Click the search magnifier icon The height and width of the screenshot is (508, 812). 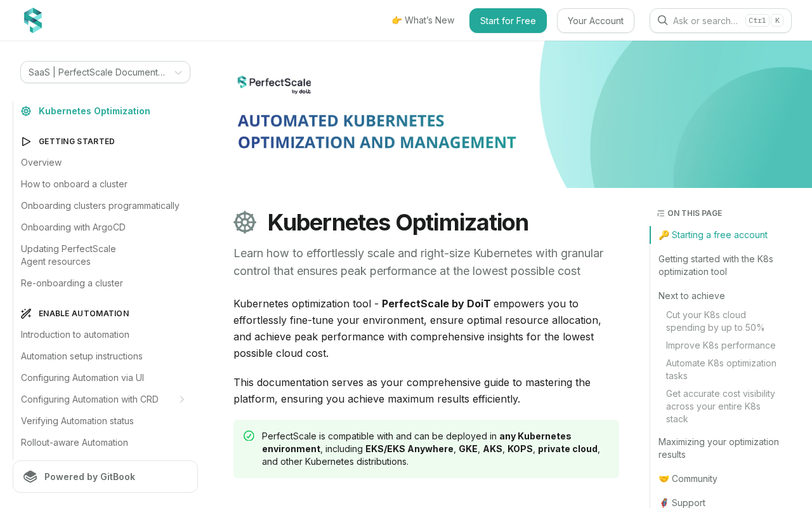pyautogui.click(x=662, y=20)
